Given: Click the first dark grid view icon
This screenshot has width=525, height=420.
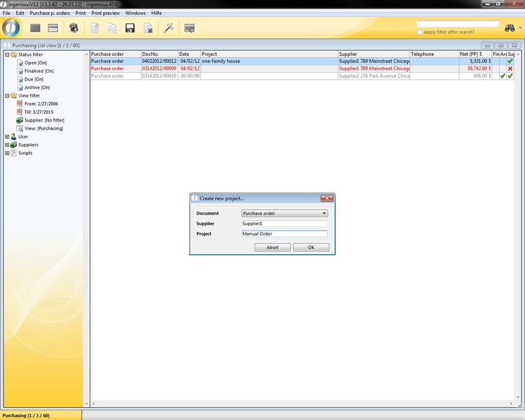Looking at the screenshot, I should (x=35, y=28).
